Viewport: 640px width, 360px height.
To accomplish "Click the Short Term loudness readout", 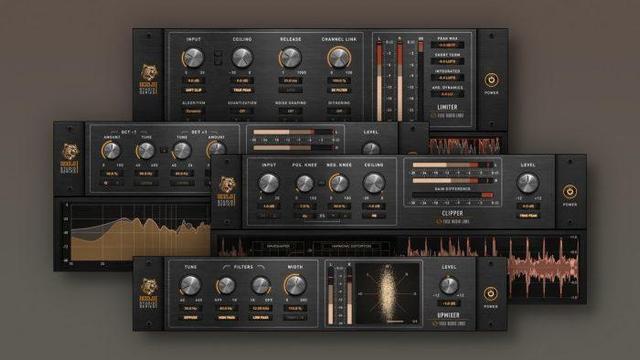I will tap(447, 61).
